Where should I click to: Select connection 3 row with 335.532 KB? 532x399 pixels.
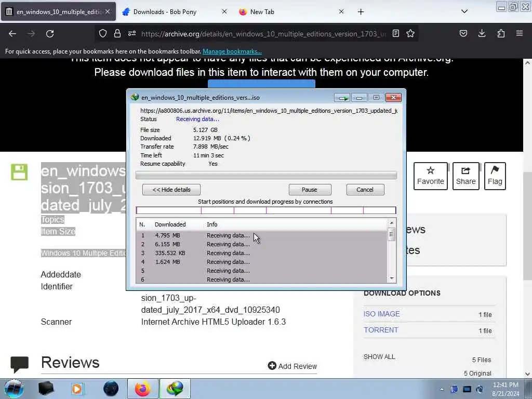(x=261, y=253)
